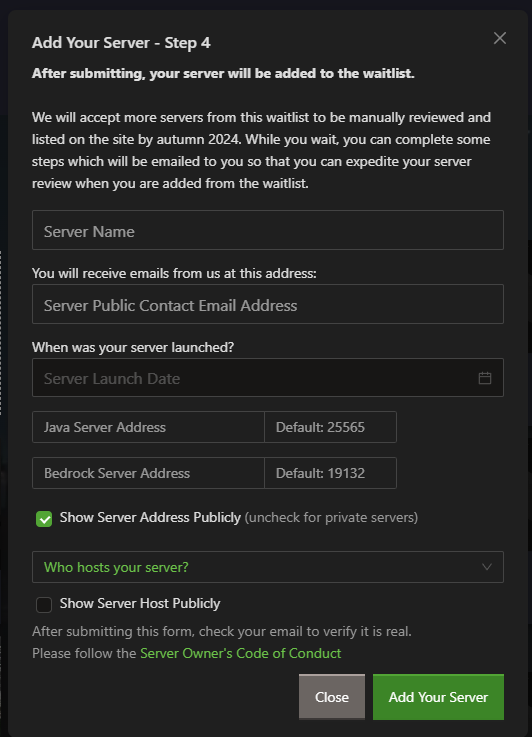Click the '(uncheck for private servers)' hint text
The image size is (532, 737).
coord(331,517)
